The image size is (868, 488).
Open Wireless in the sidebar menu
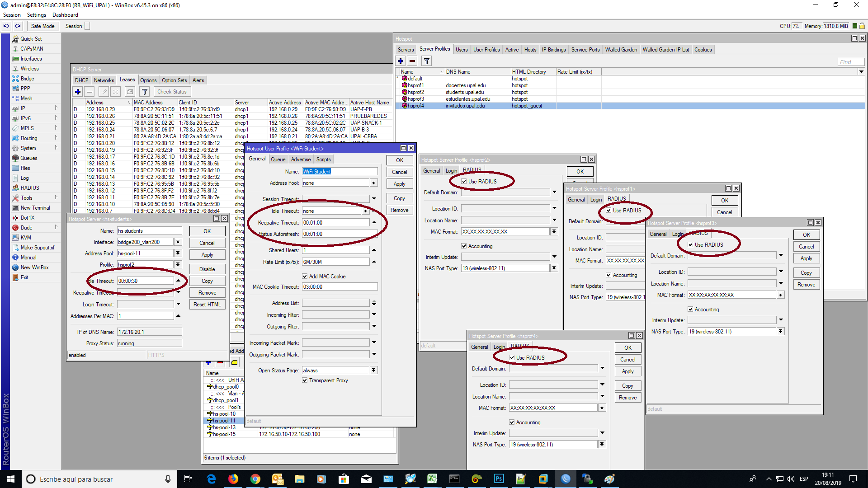29,69
